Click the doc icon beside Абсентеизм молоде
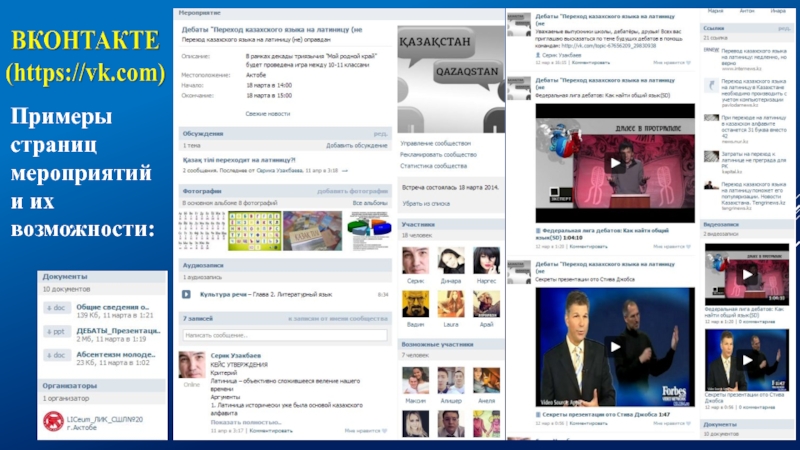 click(57, 355)
